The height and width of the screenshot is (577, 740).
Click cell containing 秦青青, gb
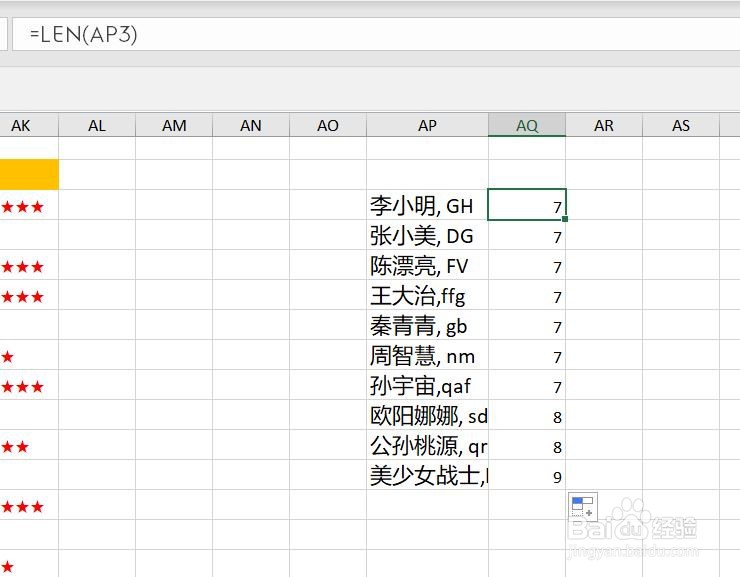coord(427,326)
